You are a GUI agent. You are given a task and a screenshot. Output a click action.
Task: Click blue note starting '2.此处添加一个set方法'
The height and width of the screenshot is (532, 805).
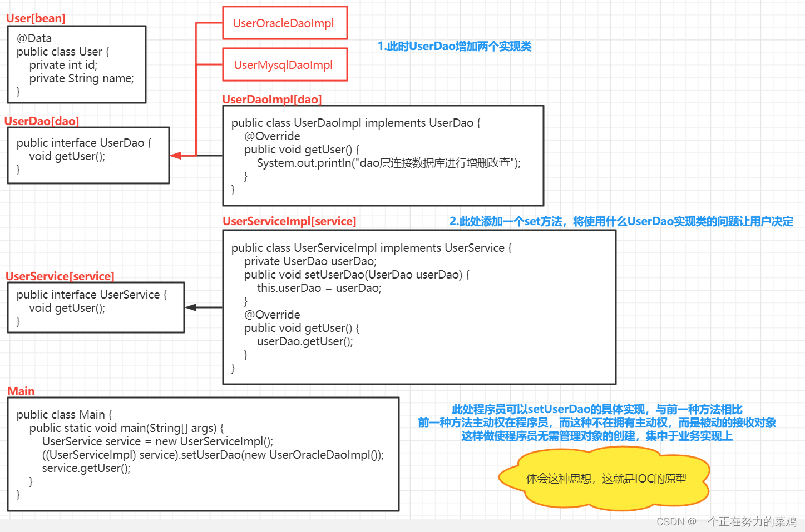(x=621, y=221)
